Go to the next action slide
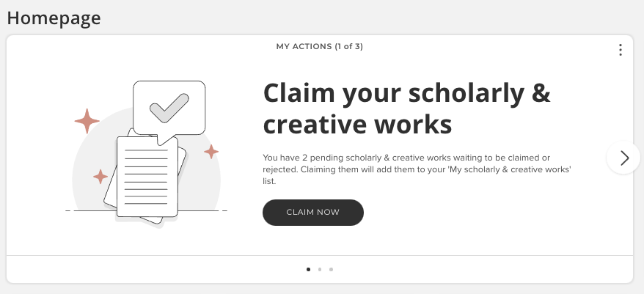This screenshot has height=294, width=644. (624, 158)
